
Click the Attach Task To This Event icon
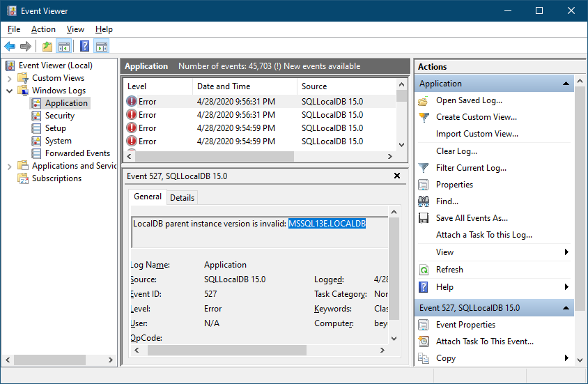[424, 341]
